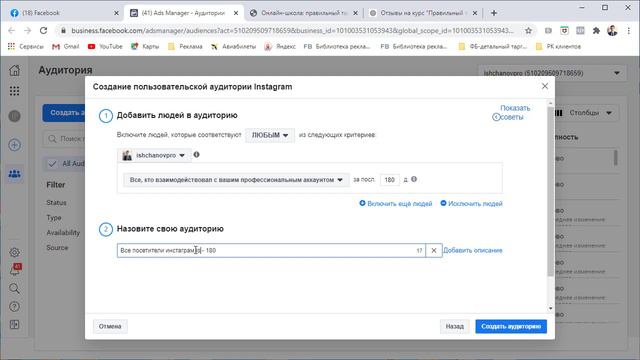Click Добавить описание link

click(473, 250)
